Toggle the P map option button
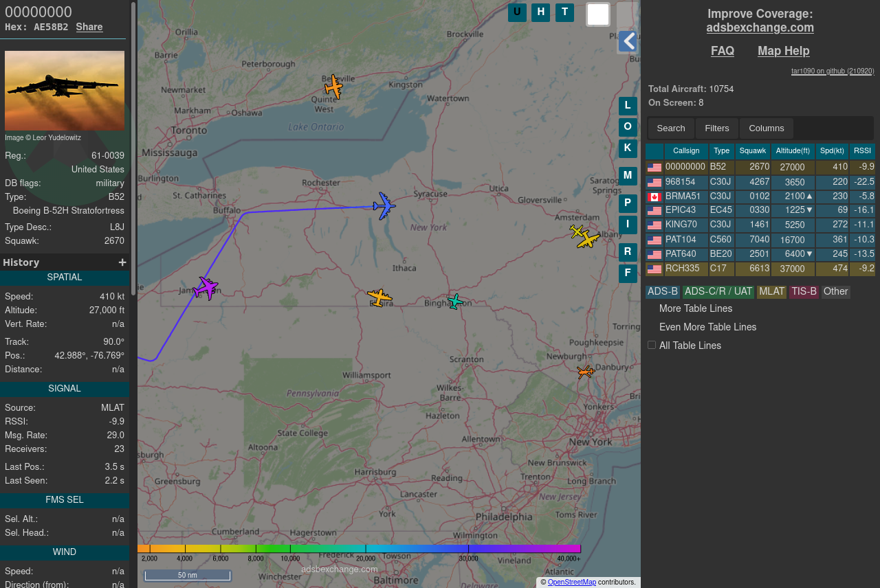Screen dimensions: 880x588 [628, 203]
